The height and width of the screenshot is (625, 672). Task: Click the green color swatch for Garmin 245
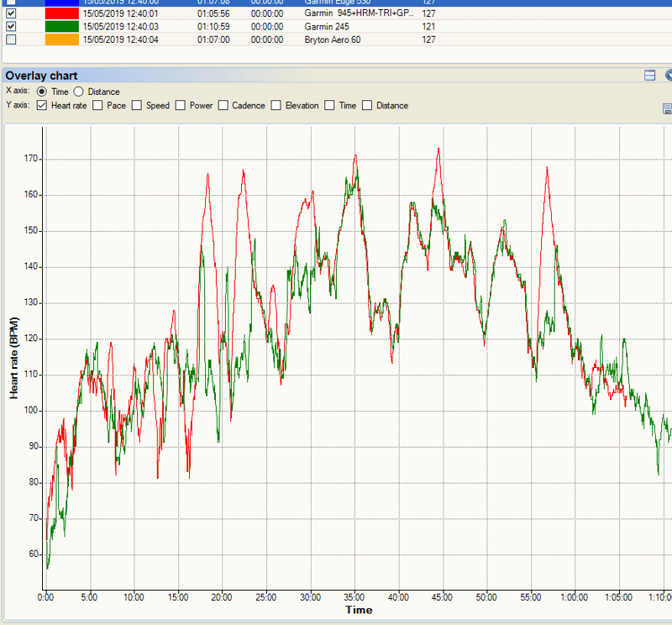61,26
